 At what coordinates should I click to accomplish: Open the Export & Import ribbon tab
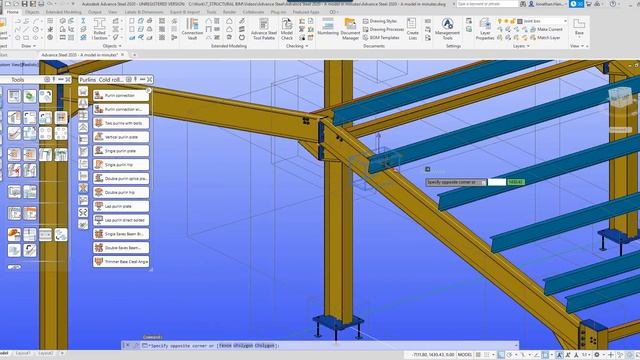[x=185, y=12]
